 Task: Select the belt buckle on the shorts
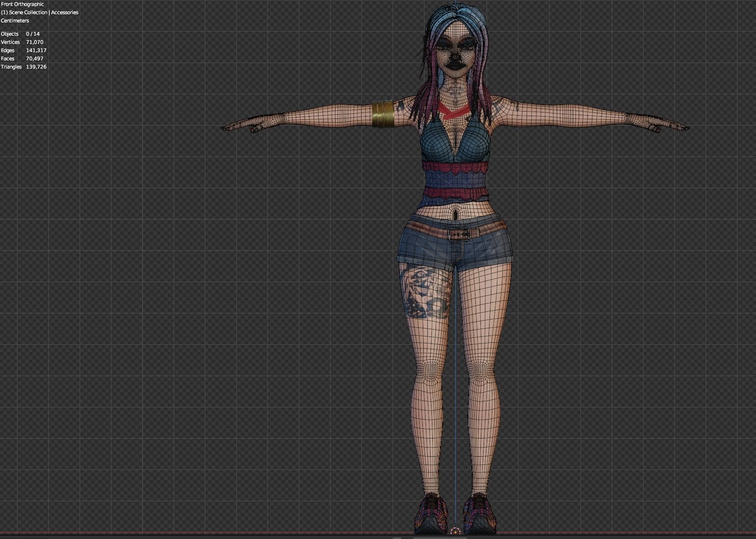pos(459,235)
